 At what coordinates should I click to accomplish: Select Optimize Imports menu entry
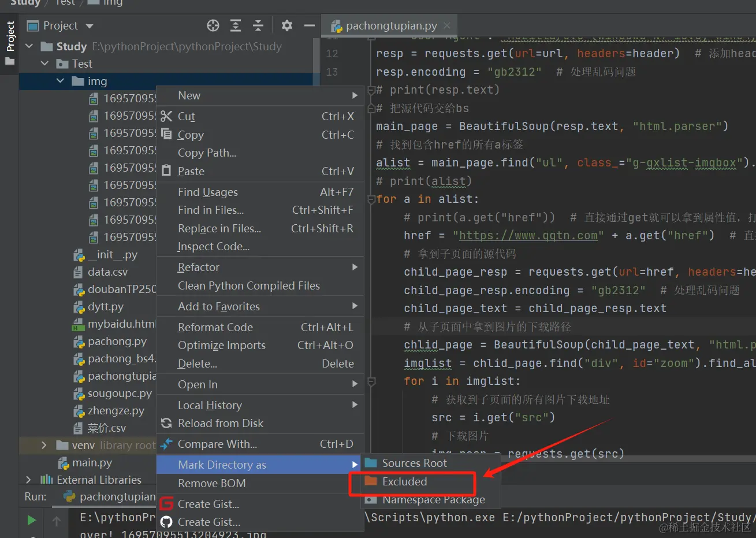click(x=260, y=345)
